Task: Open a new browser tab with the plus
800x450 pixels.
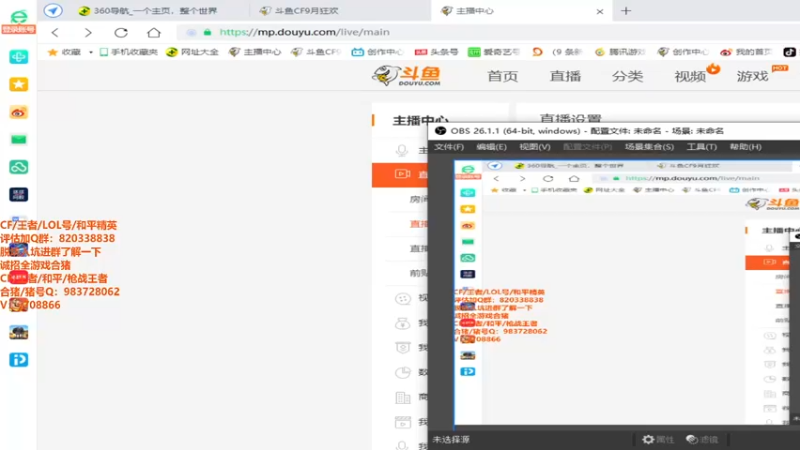Action: pos(626,11)
